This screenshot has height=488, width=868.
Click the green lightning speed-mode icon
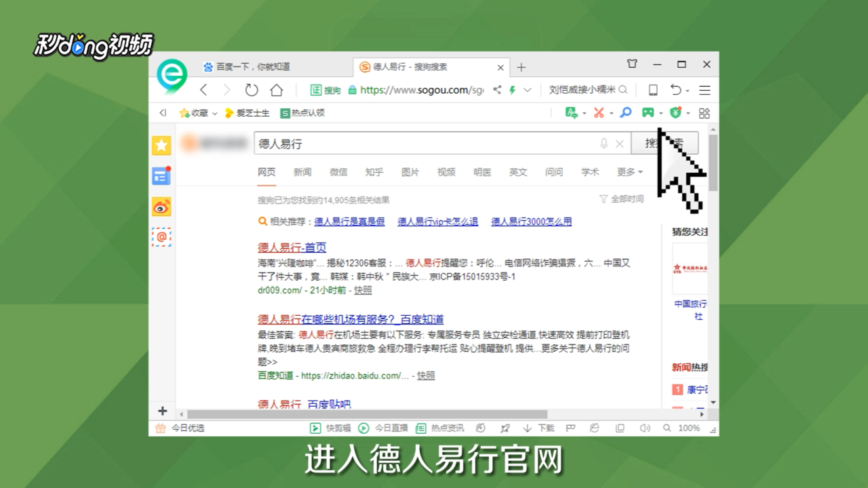tap(513, 89)
